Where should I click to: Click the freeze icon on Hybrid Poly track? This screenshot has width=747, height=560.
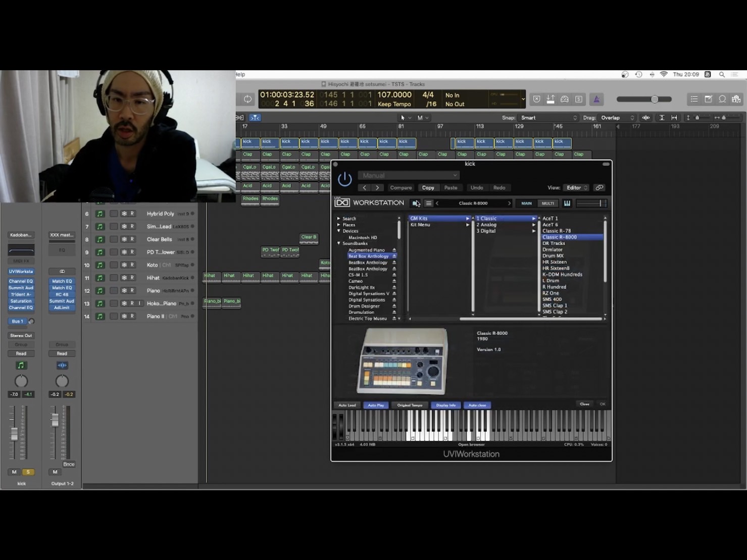(x=124, y=214)
